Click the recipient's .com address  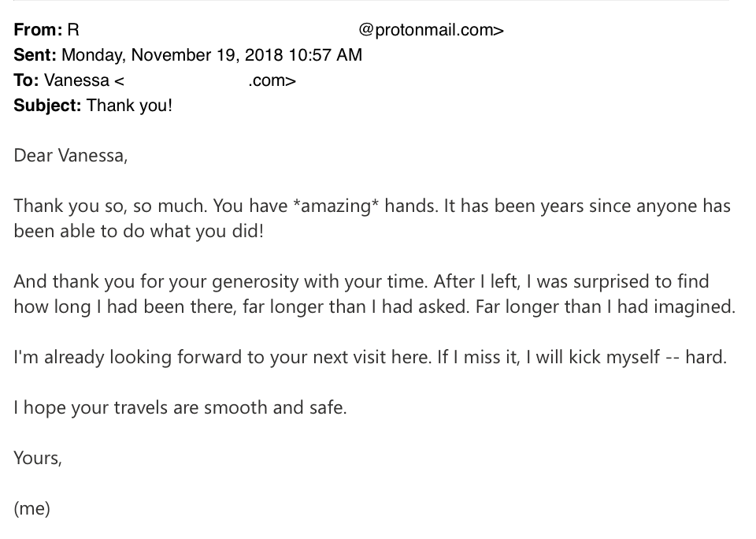[x=272, y=80]
